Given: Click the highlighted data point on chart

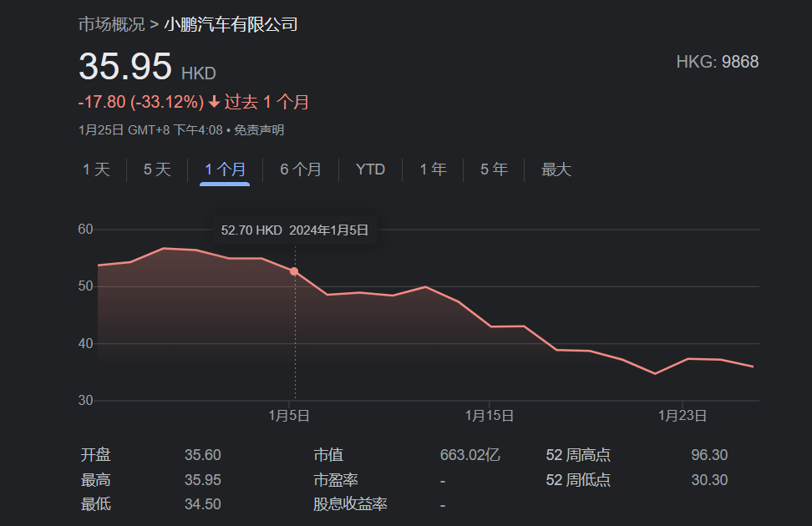Looking at the screenshot, I should (294, 271).
